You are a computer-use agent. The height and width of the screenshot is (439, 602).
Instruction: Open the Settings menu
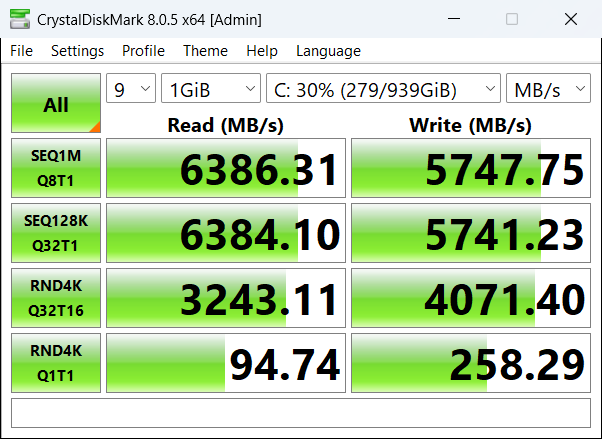coord(77,51)
